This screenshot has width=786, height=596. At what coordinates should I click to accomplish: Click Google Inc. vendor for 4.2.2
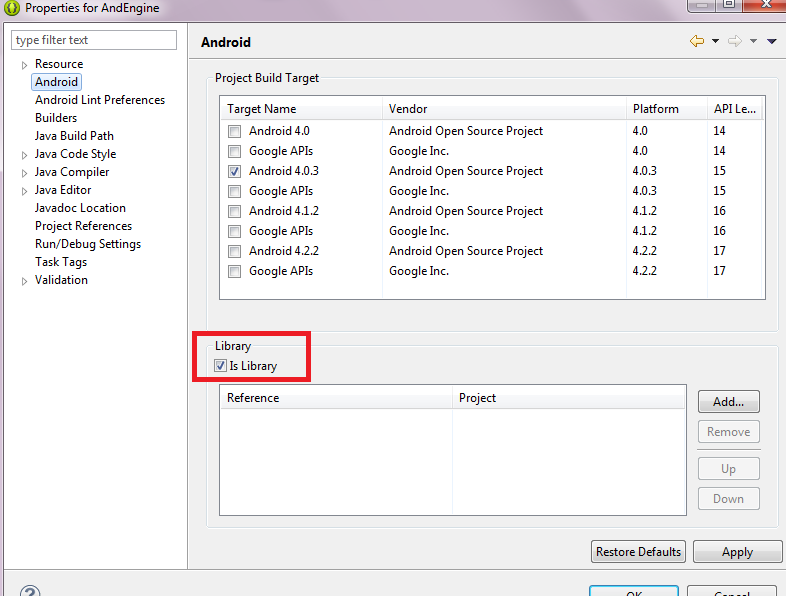coord(419,271)
